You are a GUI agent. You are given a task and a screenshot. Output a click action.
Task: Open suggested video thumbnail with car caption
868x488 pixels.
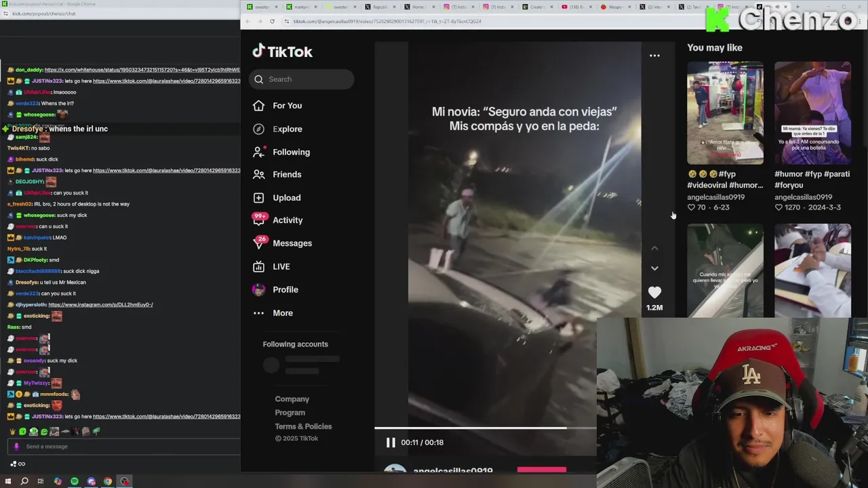click(725, 270)
